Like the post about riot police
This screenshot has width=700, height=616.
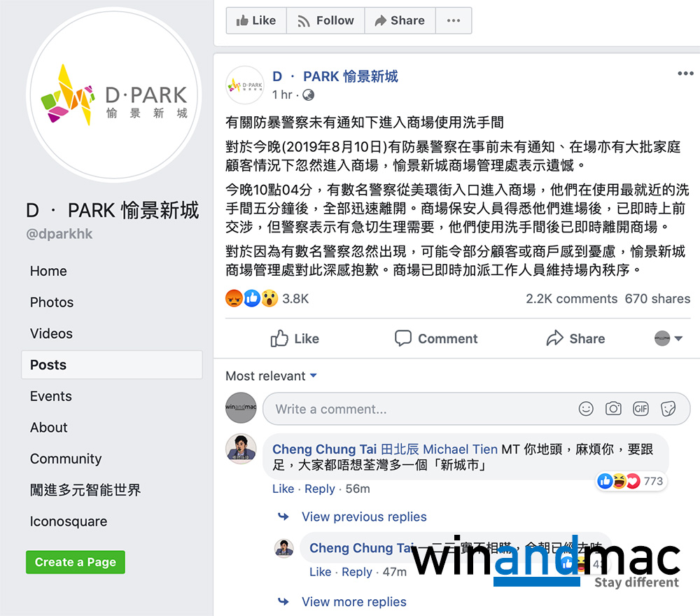(295, 339)
